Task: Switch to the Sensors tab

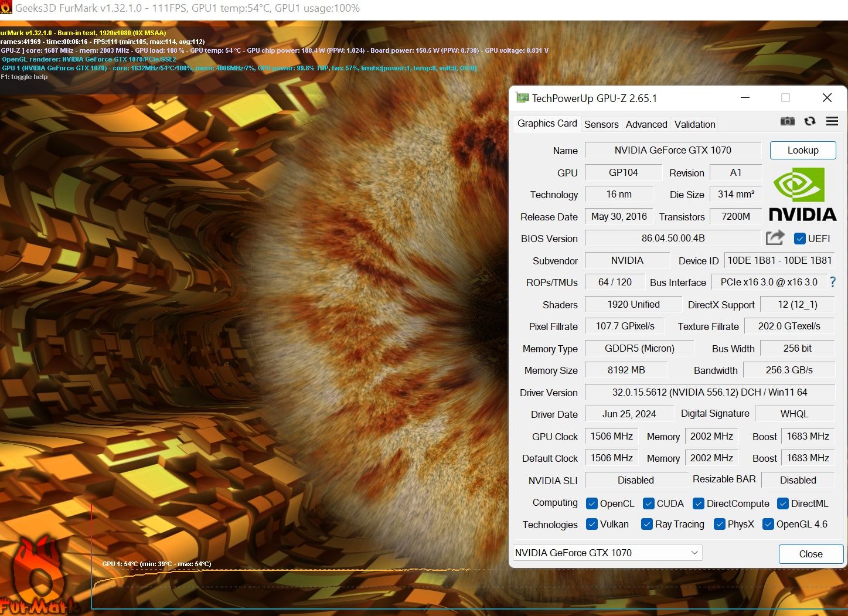Action: [601, 124]
